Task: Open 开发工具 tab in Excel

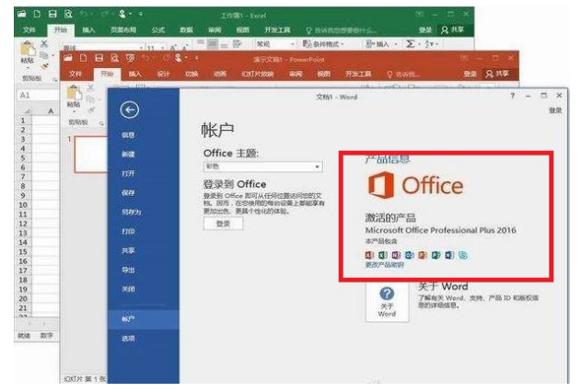Action: pos(277,29)
